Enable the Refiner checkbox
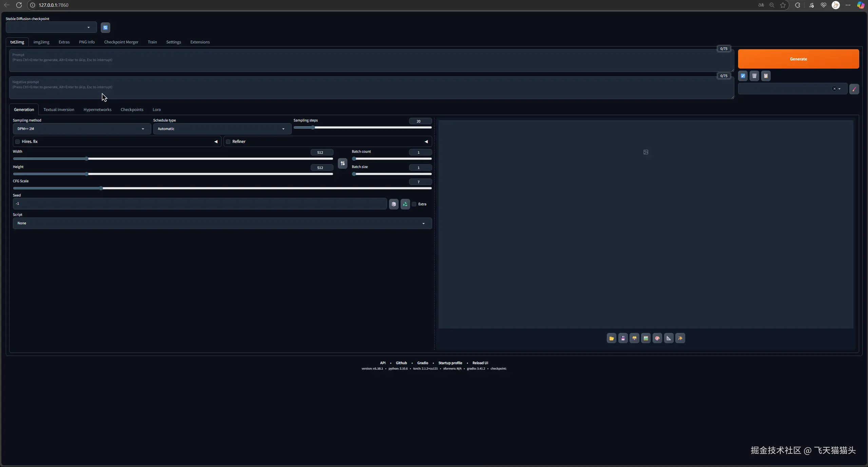Image resolution: width=868 pixels, height=467 pixels. (228, 142)
